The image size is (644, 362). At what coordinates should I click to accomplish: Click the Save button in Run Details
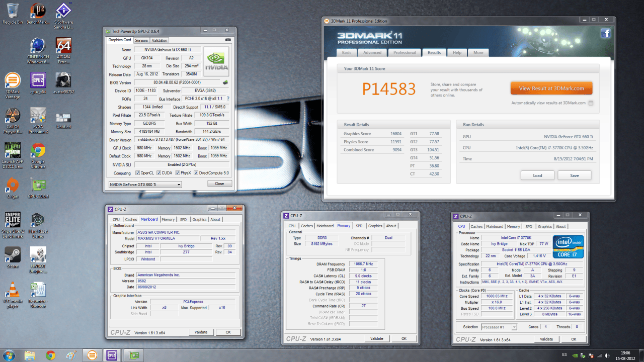tap(575, 175)
